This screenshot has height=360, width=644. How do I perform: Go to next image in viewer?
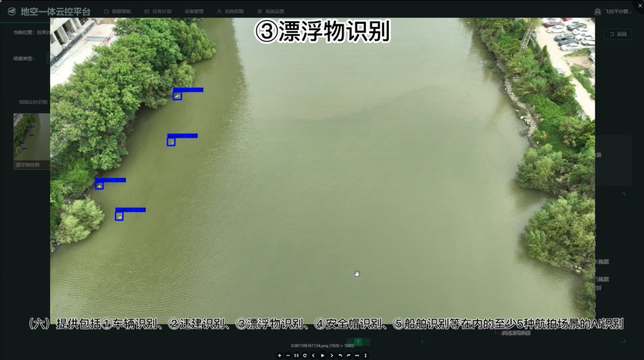pos(332,355)
